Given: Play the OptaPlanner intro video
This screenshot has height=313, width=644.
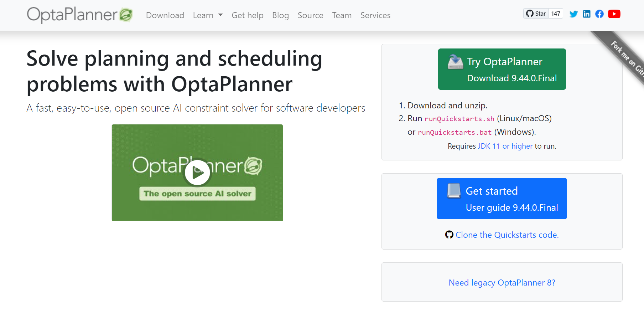Looking at the screenshot, I should coord(197,173).
